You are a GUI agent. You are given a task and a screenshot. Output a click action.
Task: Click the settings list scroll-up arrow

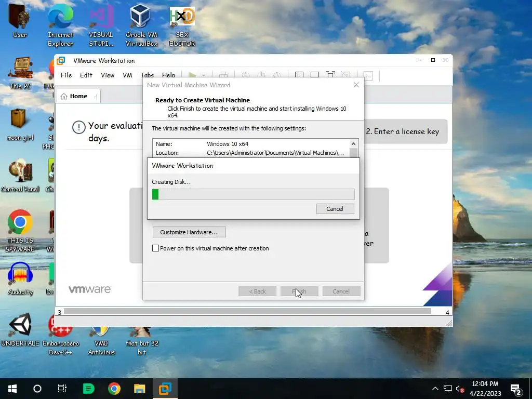pyautogui.click(x=353, y=143)
